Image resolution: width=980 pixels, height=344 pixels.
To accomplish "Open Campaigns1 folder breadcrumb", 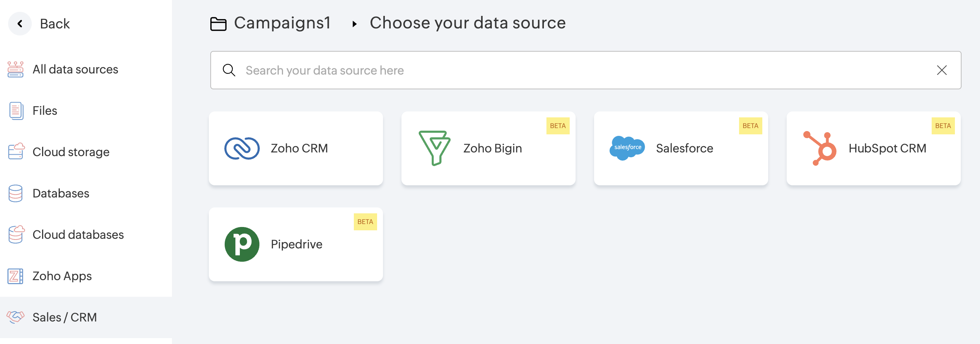I will (x=282, y=23).
